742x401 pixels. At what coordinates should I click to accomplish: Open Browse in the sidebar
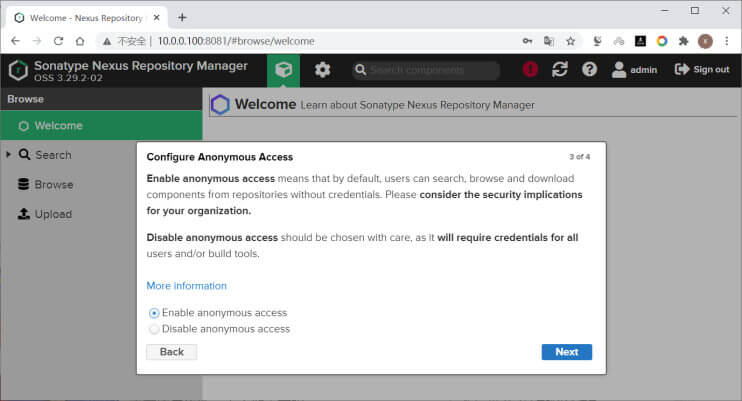click(53, 185)
